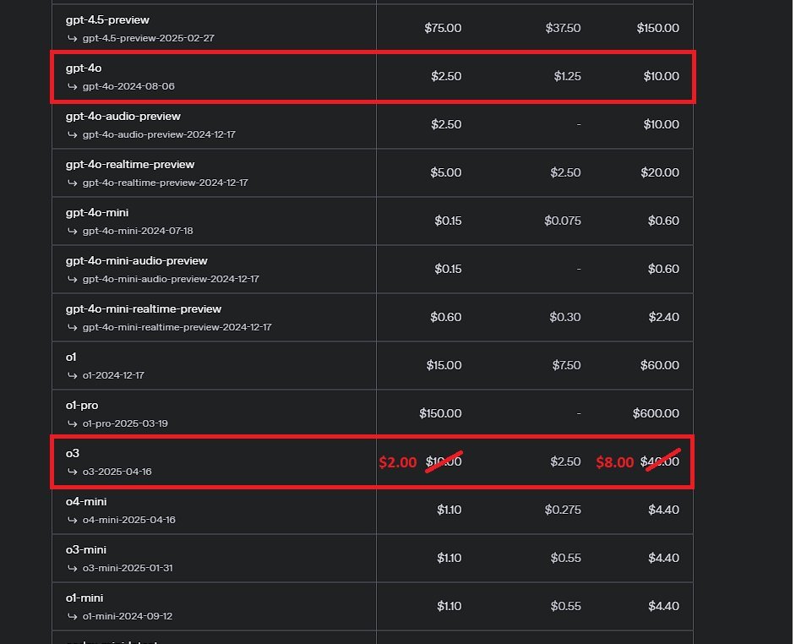The height and width of the screenshot is (644, 812).
Task: Click the arrow icon beside o3-mini-2025-01-31
Action: [x=73, y=568]
